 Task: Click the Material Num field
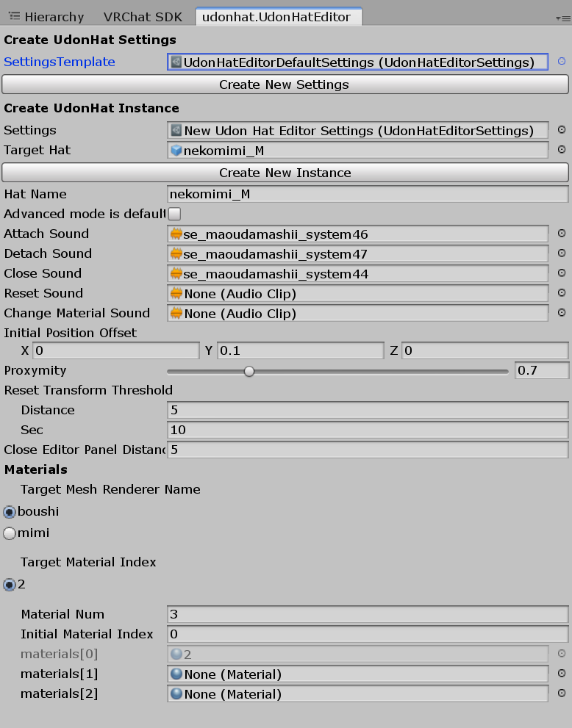tap(368, 614)
